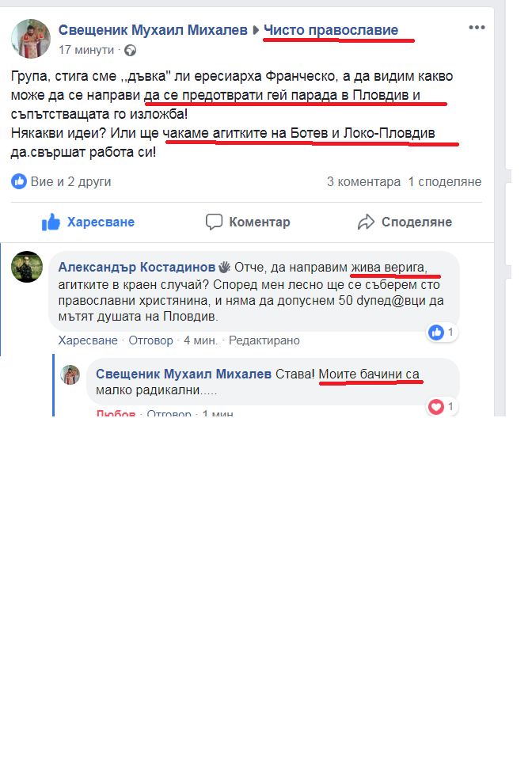The height and width of the screenshot is (764, 532).
Task: Click the share arrow icon beside Споделяне
Action: 366,222
